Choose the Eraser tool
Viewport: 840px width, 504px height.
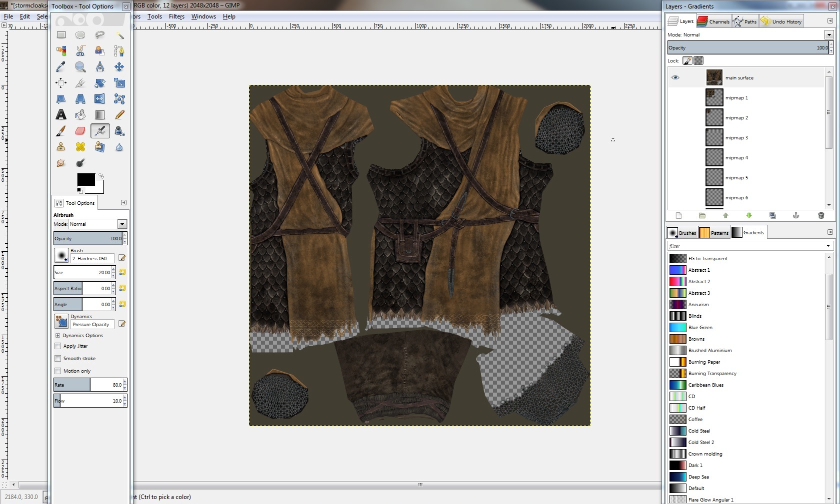pos(80,131)
